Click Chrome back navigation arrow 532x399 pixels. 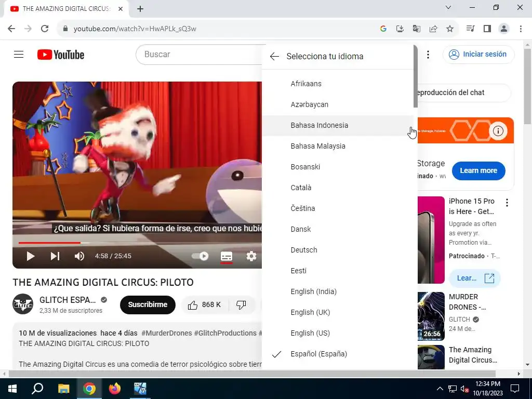coord(11,29)
